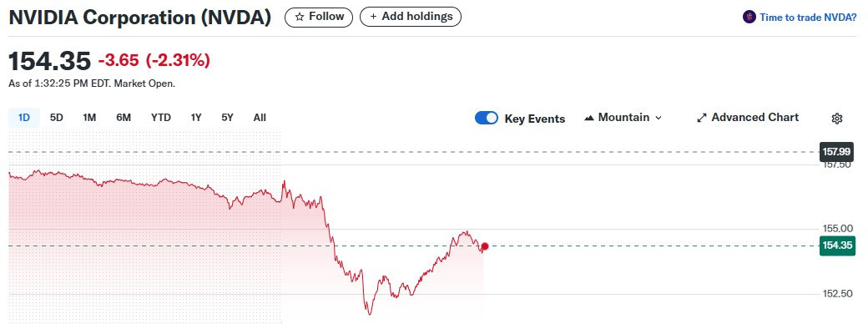View the 1Y chart range
Image resolution: width=868 pixels, height=324 pixels.
pyautogui.click(x=196, y=118)
